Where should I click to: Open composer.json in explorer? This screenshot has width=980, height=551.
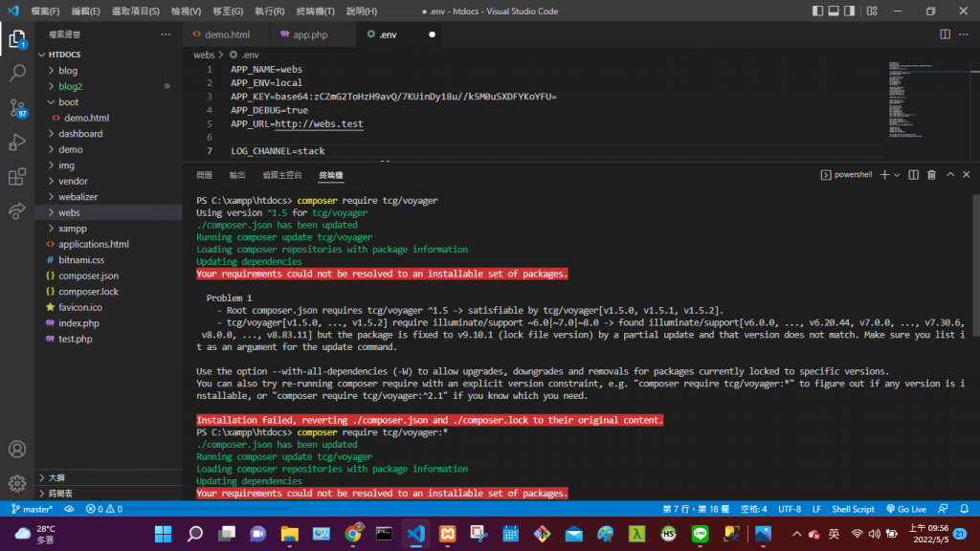point(109,275)
